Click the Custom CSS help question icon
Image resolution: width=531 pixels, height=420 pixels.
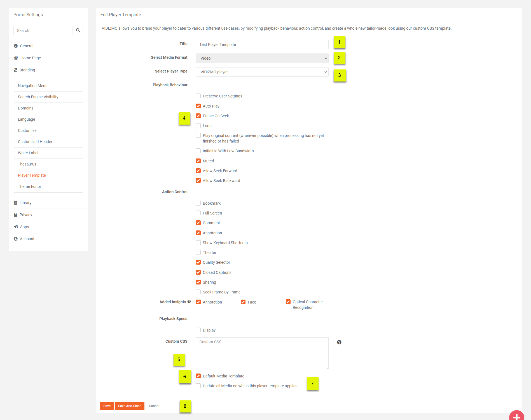tap(339, 342)
